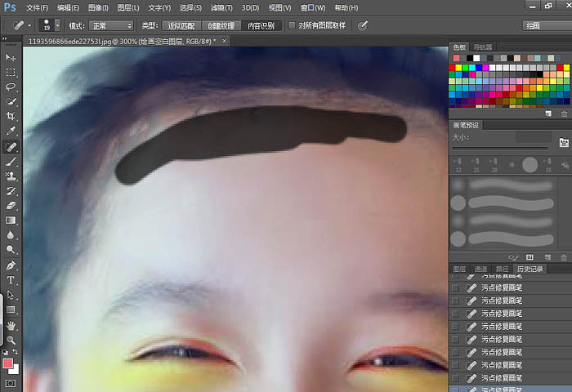
Task: Activate the 画笔预设 panel tab
Action: point(466,125)
